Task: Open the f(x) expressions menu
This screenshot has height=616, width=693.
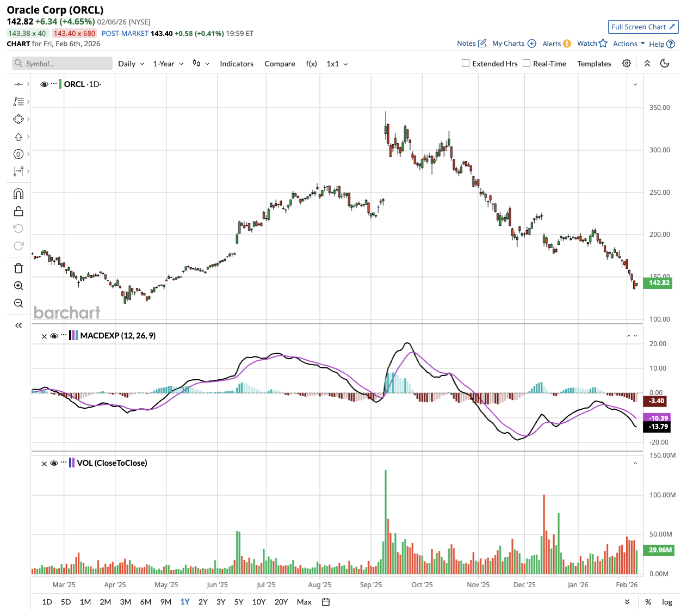Action: [x=311, y=64]
